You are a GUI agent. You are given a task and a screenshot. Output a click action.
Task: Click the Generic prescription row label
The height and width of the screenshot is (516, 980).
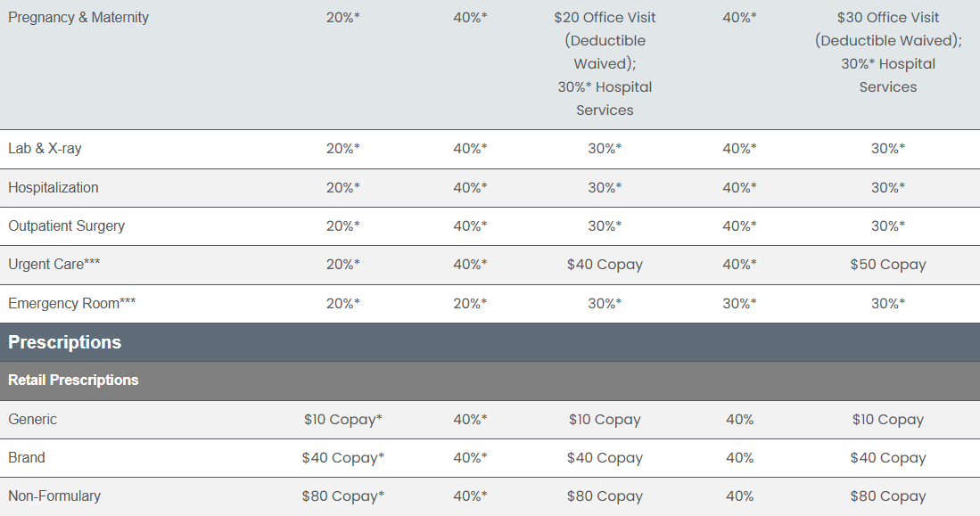click(x=32, y=419)
